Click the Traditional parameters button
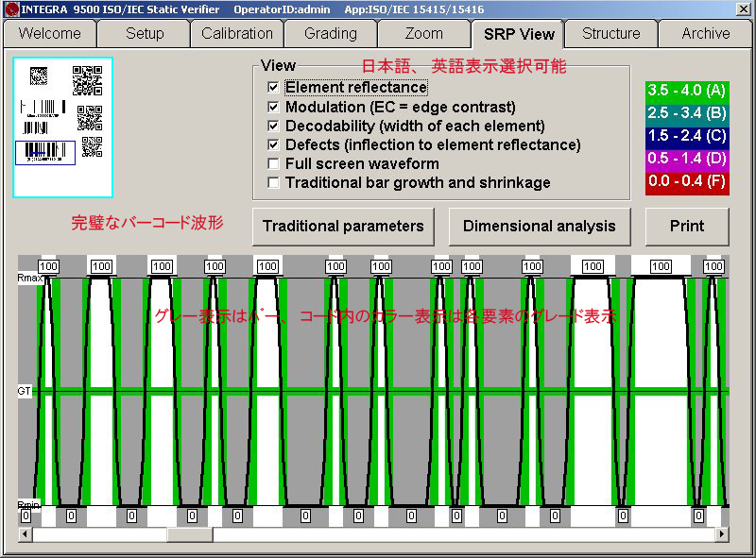The height and width of the screenshot is (558, 756). tap(343, 227)
